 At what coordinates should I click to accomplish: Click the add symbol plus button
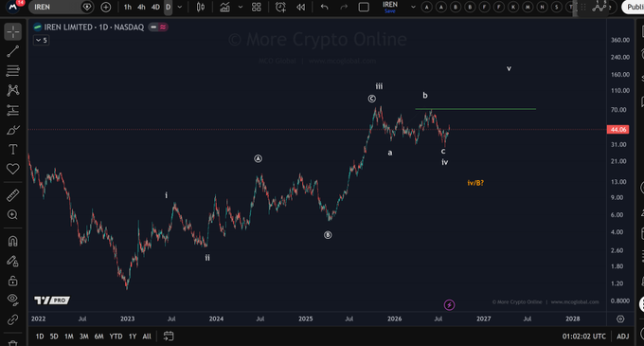click(x=105, y=7)
